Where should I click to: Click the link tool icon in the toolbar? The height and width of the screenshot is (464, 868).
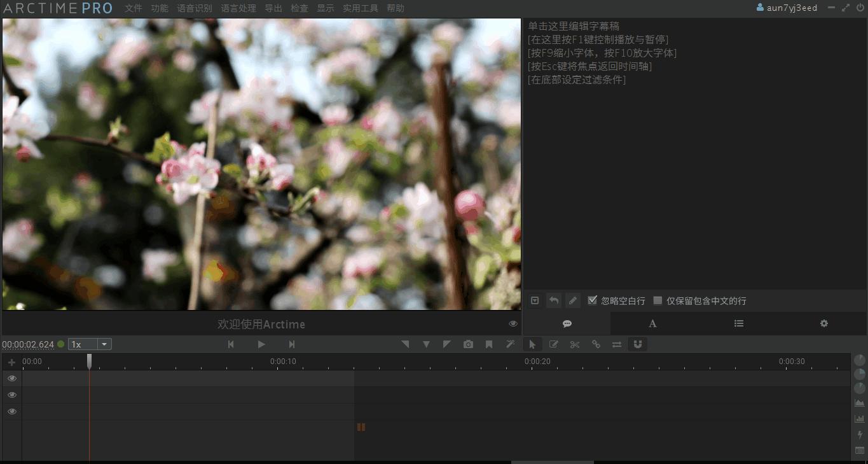(x=596, y=344)
